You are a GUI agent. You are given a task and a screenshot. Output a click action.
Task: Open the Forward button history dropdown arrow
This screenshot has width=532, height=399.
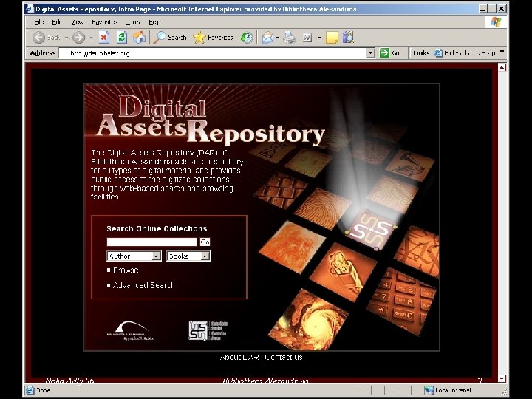tap(91, 38)
